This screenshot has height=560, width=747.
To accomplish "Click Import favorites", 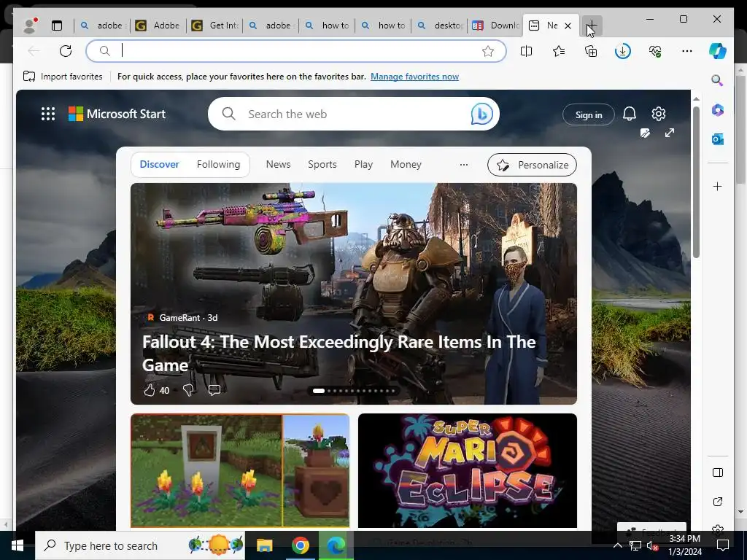I will pos(63,76).
